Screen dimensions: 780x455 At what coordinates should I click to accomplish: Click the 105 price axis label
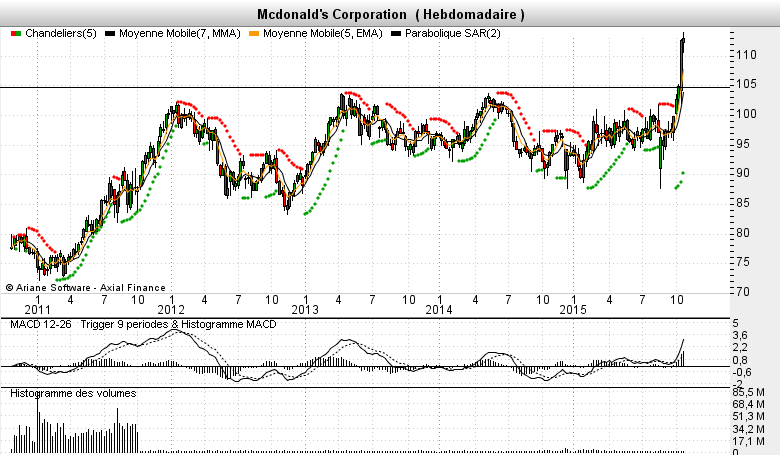(x=746, y=84)
